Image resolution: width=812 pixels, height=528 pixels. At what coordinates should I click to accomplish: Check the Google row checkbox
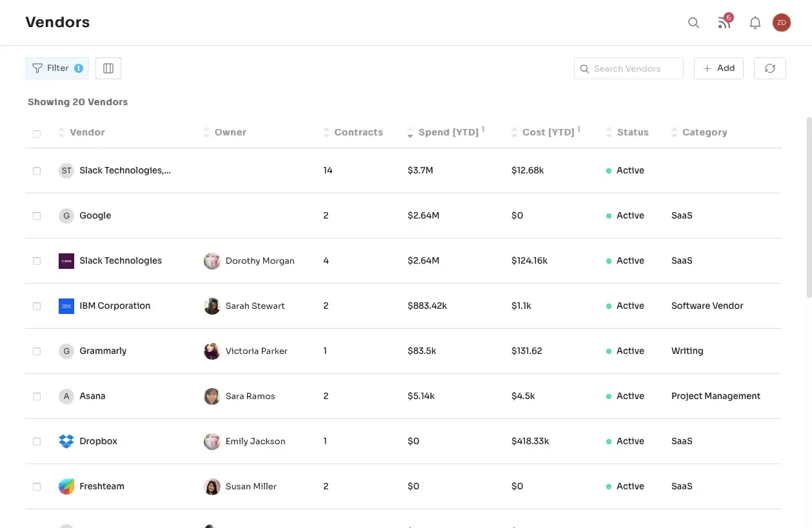point(37,216)
